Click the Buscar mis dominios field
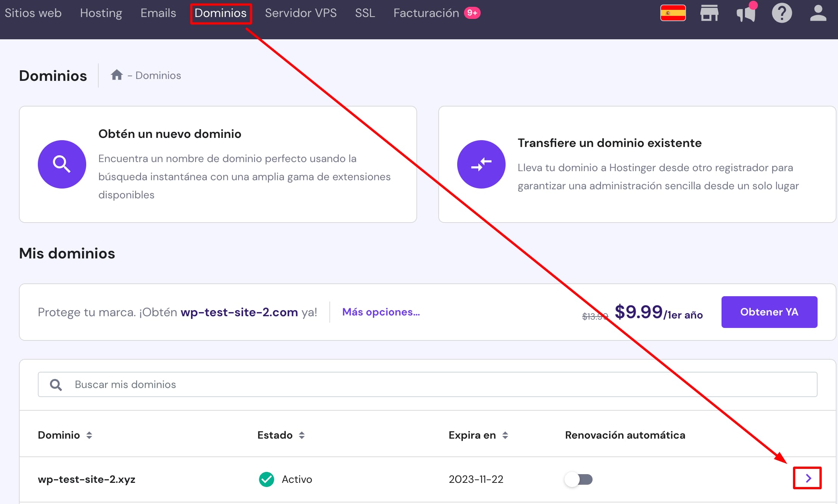This screenshot has height=504, width=838. 427,385
